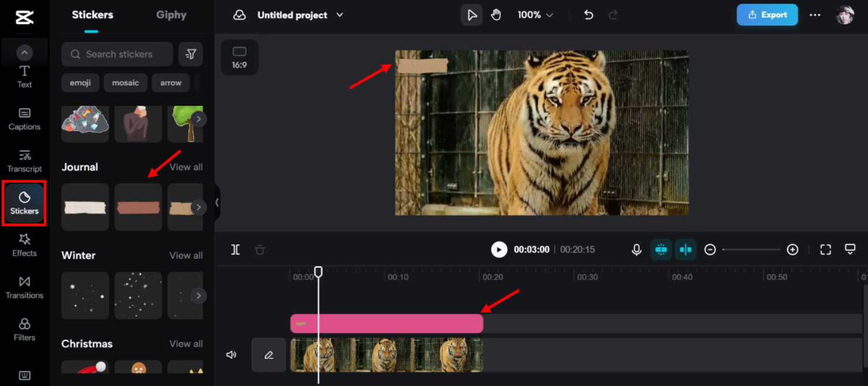Zoom out the timeline

click(x=710, y=250)
